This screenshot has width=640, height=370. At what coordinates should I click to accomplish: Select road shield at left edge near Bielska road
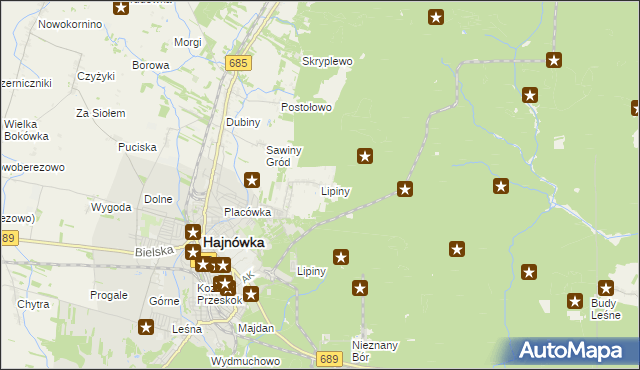click(x=9, y=238)
